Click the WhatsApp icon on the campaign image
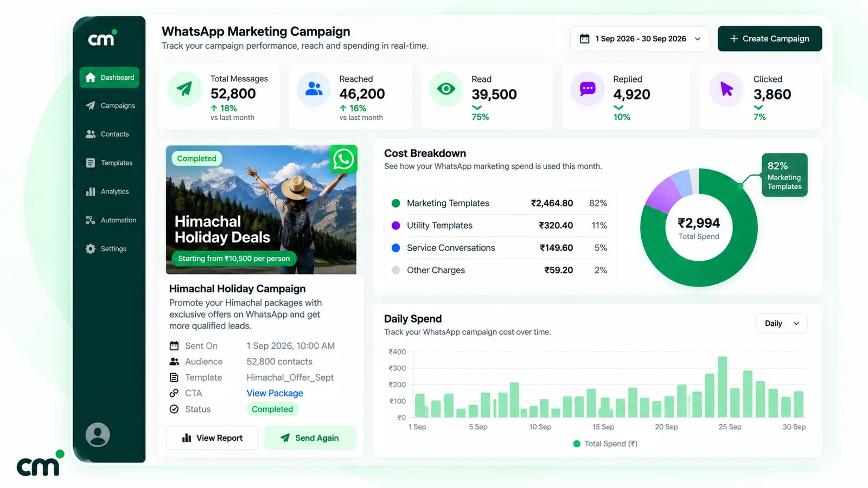 pyautogui.click(x=343, y=159)
